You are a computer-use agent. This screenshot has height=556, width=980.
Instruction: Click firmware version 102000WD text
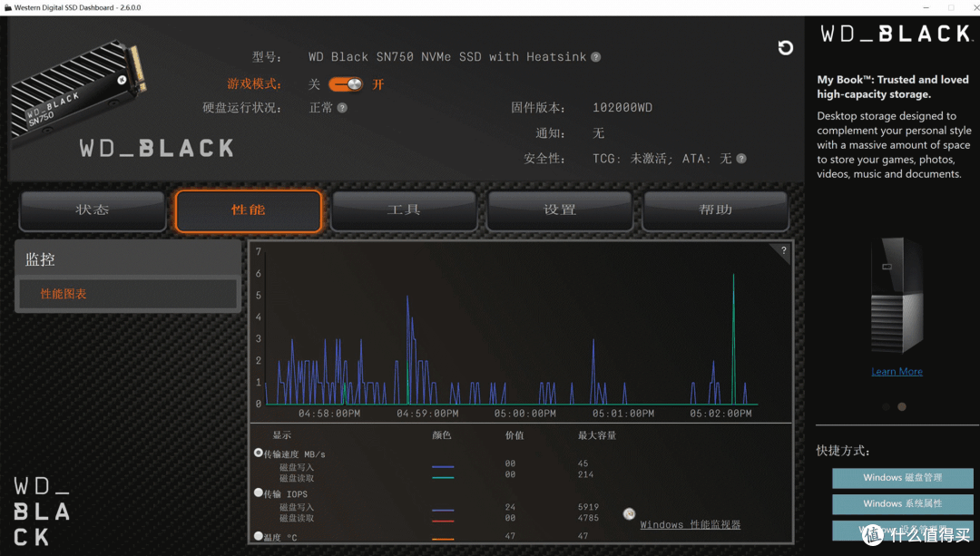coord(622,107)
